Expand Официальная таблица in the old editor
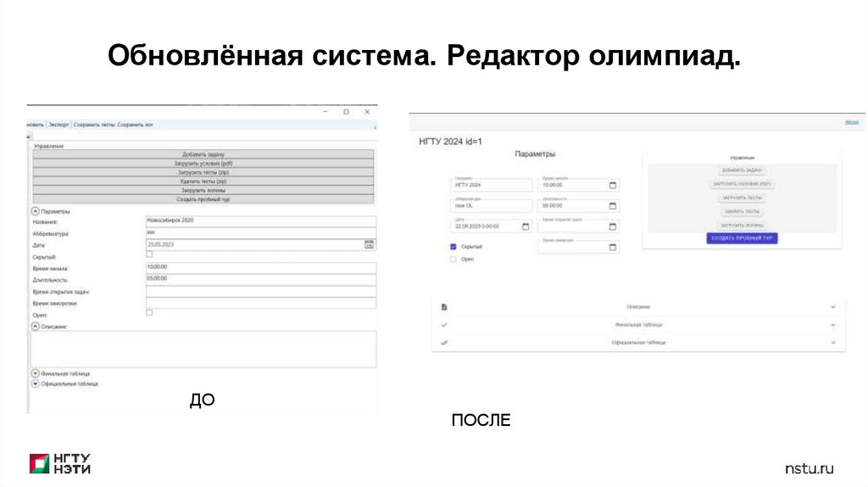 (36, 383)
